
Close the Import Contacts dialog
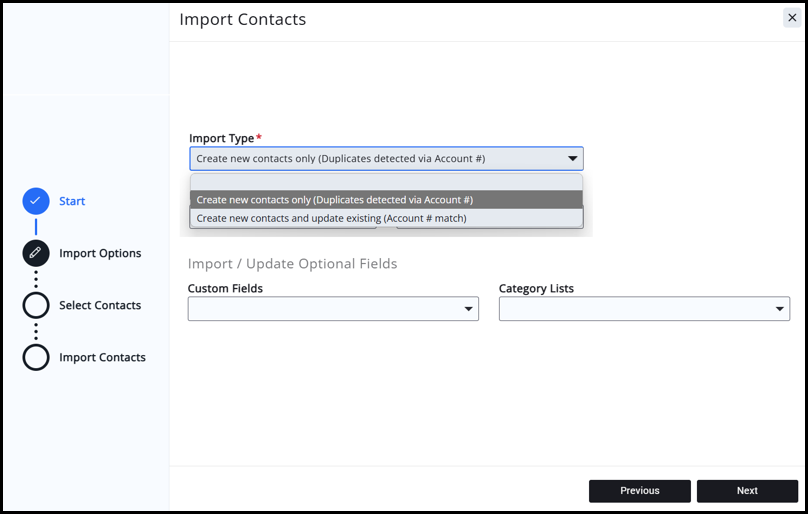point(792,17)
